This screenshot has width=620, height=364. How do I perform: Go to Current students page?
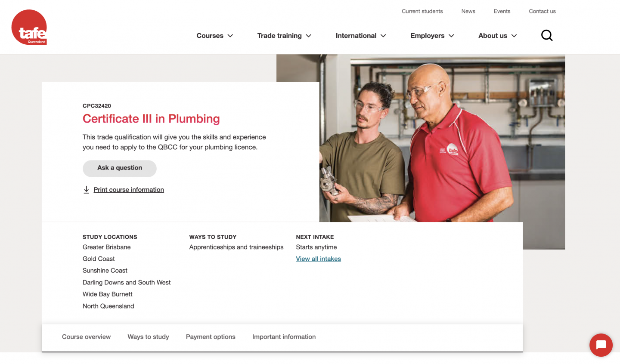pyautogui.click(x=422, y=11)
